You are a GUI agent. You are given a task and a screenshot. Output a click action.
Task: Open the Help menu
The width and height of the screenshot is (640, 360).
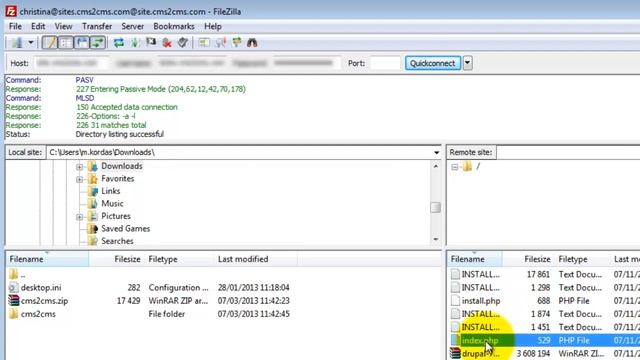click(x=213, y=27)
